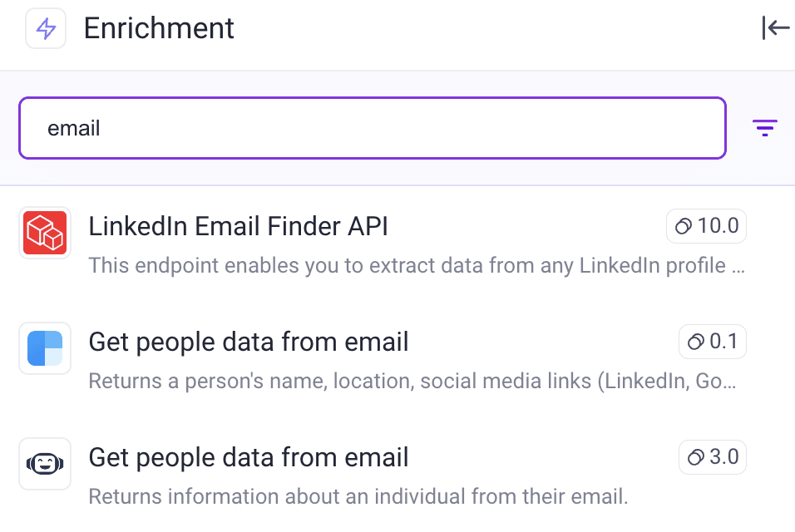Select the blue document provider icon
795x532 pixels.
(45, 348)
